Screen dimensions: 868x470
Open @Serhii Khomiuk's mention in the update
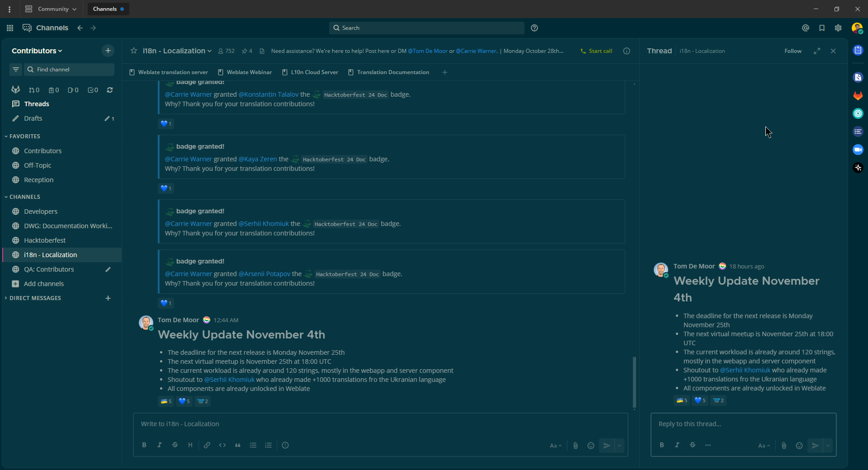coord(229,379)
